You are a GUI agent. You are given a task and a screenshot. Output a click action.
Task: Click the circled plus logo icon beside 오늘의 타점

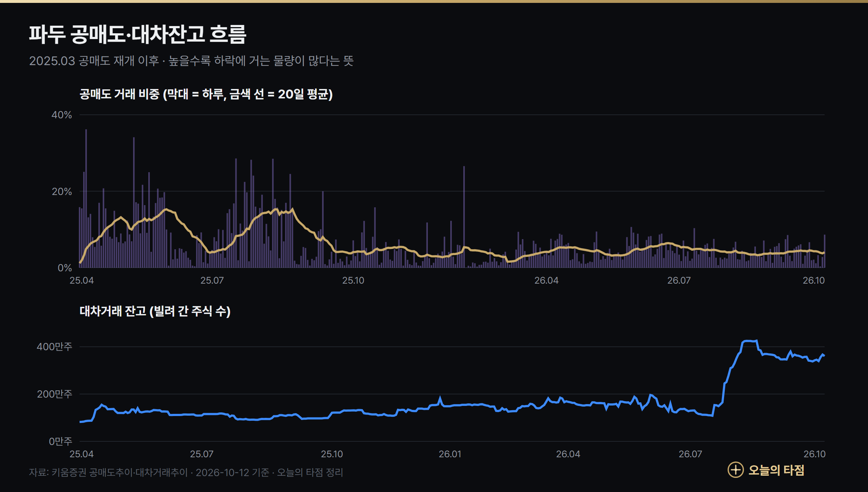tap(735, 470)
